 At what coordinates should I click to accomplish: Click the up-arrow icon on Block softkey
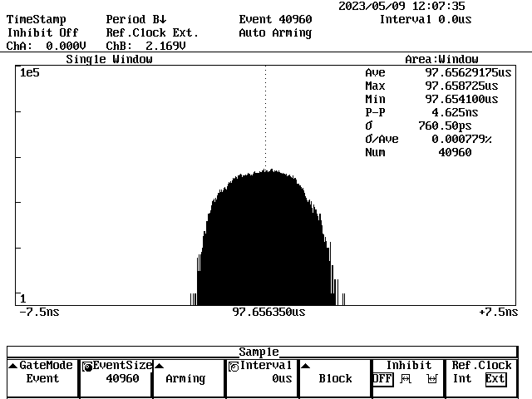305,366
